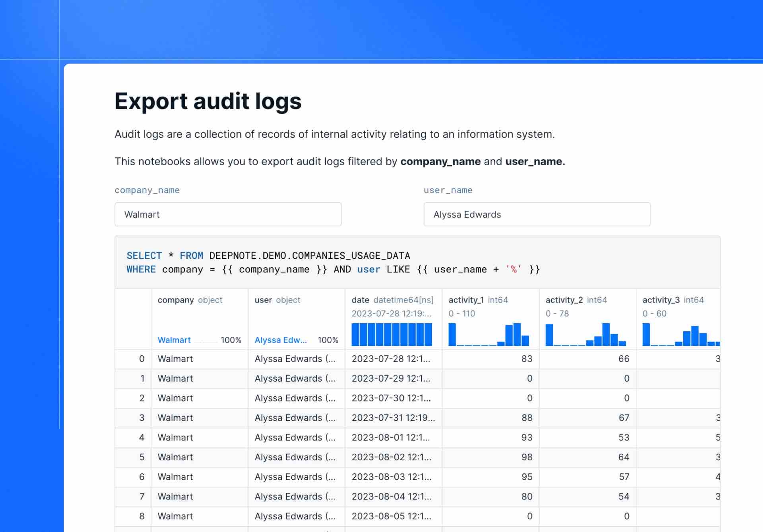Click the date distribution histogram

click(x=391, y=334)
